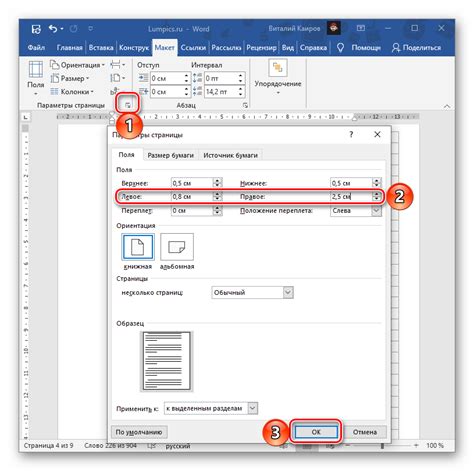
Task: Click the Левое margin input field
Action: (x=196, y=197)
